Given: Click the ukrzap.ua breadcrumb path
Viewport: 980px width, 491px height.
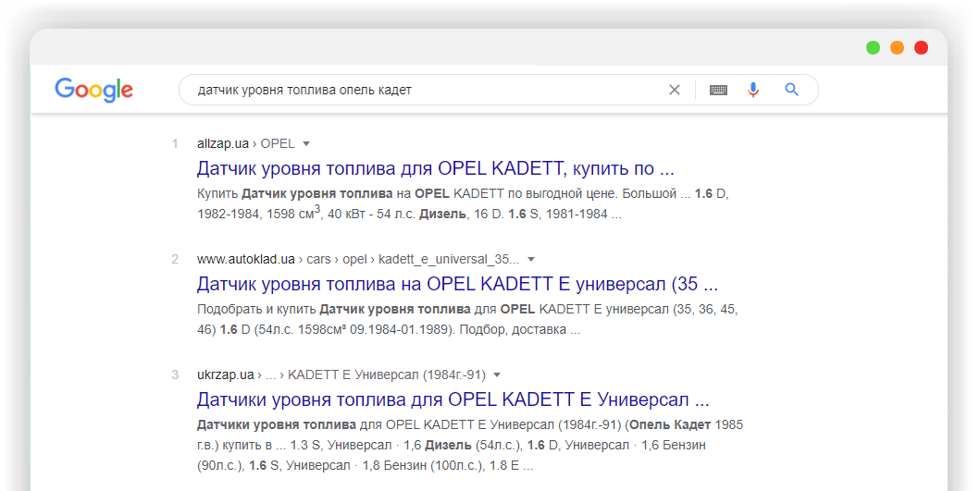Looking at the screenshot, I should click(341, 374).
